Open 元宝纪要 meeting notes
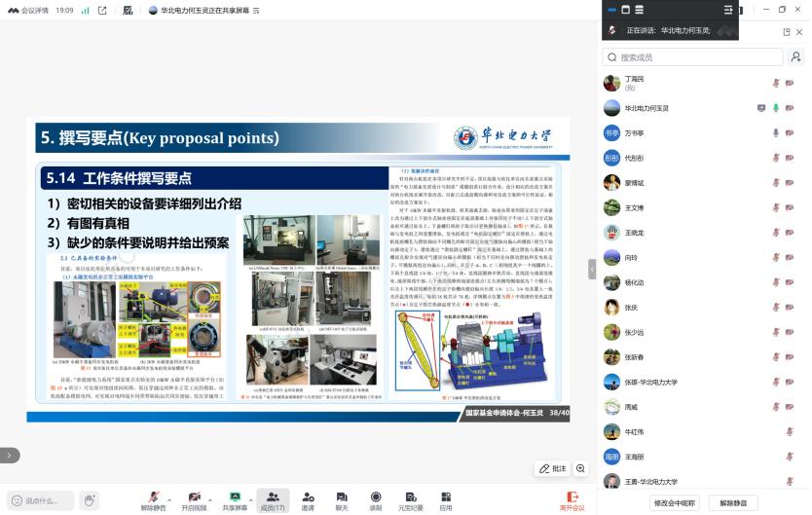Viewport: 812px width, 515px height. [410, 499]
